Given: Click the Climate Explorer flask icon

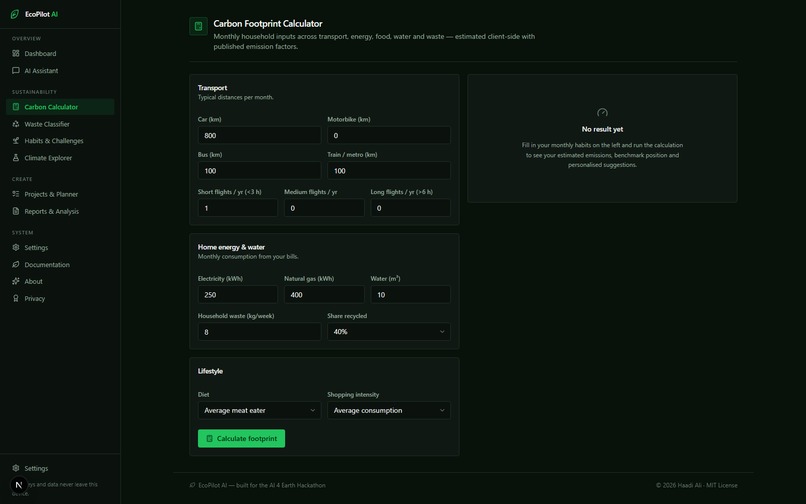Looking at the screenshot, I should tap(16, 158).
